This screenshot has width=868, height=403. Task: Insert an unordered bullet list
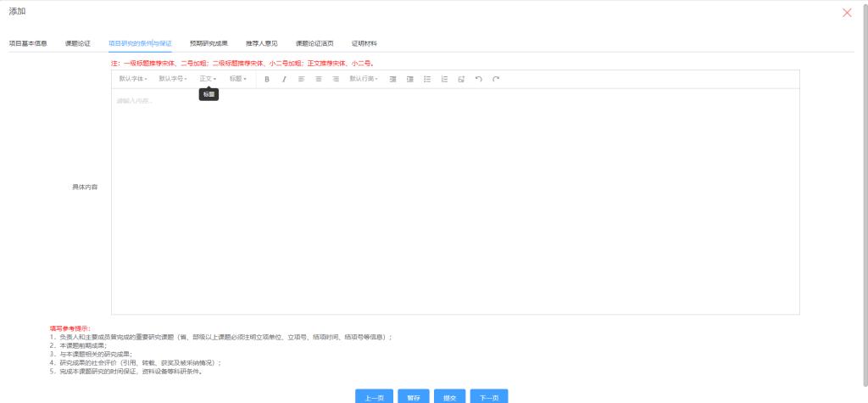(427, 79)
